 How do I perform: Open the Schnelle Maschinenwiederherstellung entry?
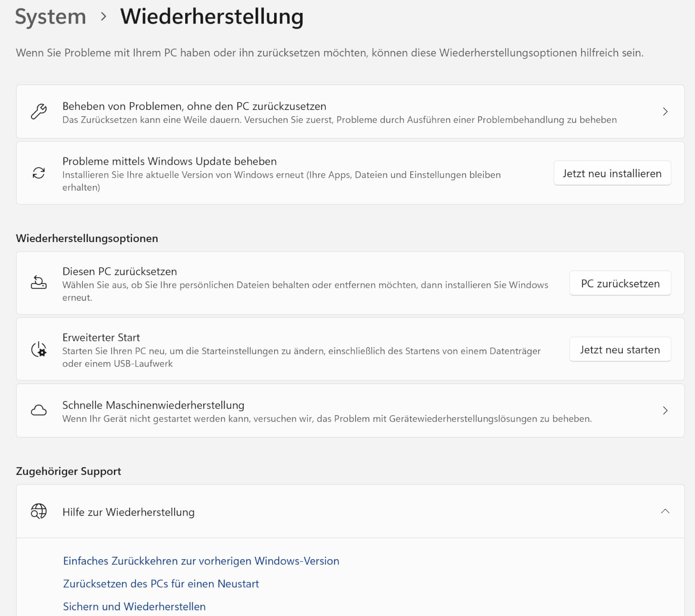(350, 411)
